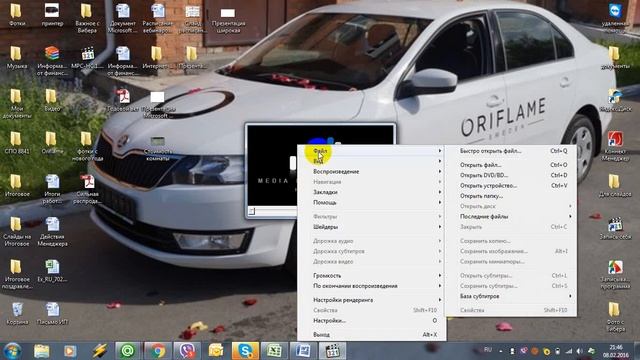Open the Документ Microsoft desktop file
This screenshot has height=360, width=640.
click(122, 18)
